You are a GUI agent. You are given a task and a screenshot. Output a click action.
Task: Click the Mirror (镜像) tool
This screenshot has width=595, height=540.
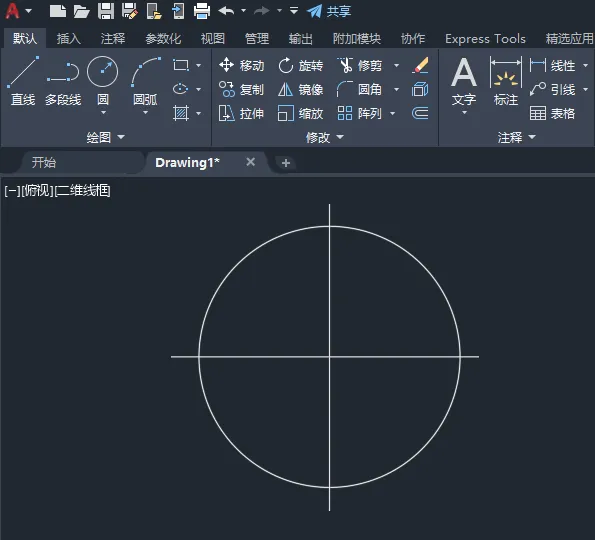click(300, 90)
